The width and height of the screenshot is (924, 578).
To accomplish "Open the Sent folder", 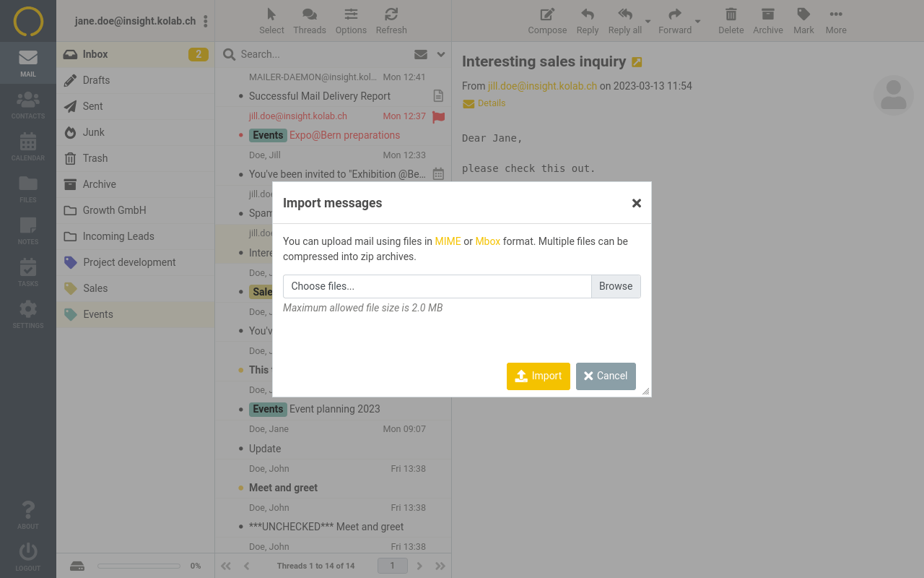I will [x=136, y=106].
